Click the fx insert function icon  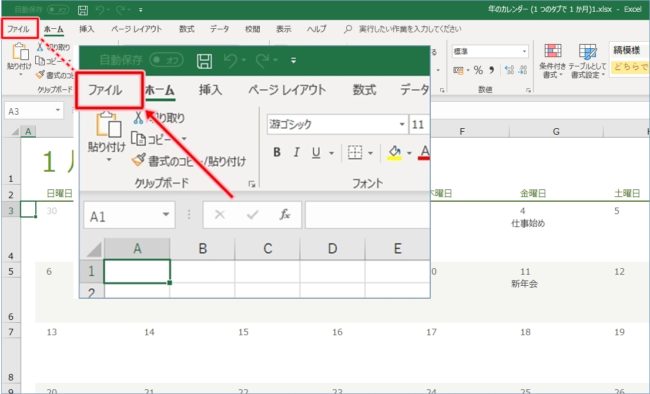285,214
